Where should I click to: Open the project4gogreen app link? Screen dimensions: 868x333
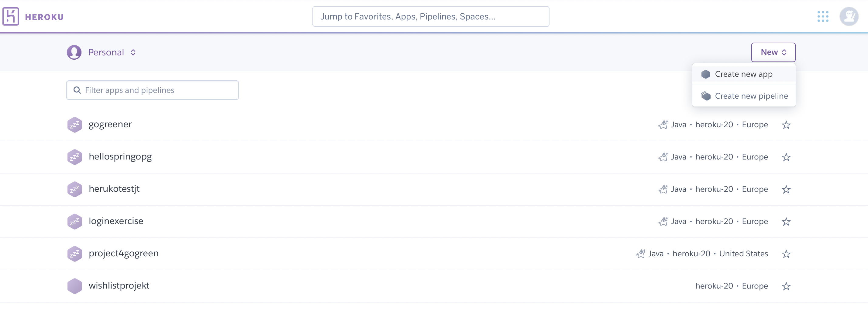(x=123, y=253)
